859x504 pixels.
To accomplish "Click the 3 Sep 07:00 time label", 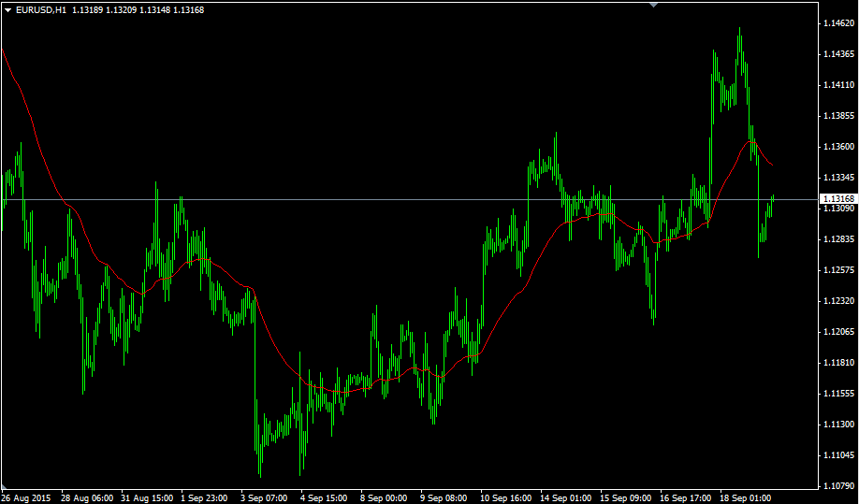I will [264, 498].
